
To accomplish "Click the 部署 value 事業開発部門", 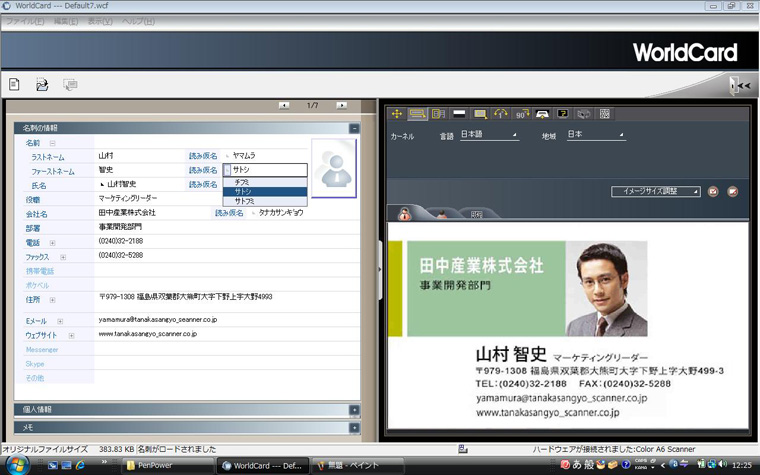I will pos(120,227).
